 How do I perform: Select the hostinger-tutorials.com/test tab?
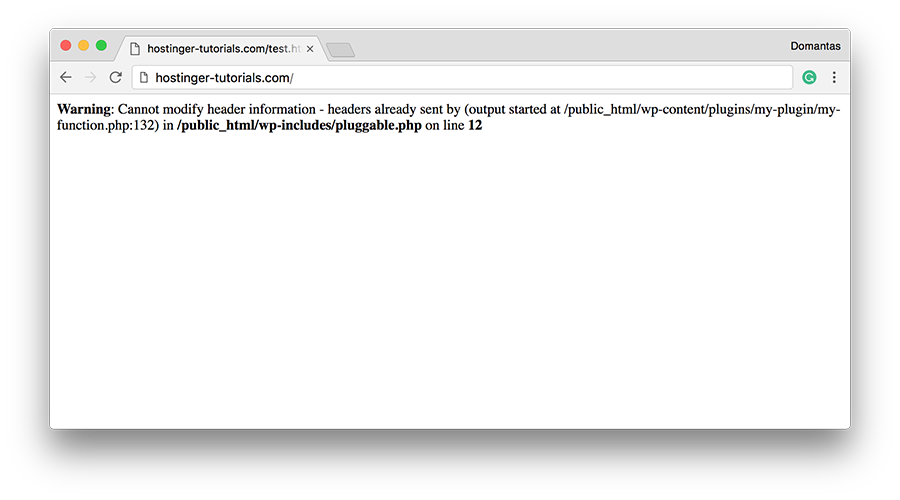(x=221, y=49)
